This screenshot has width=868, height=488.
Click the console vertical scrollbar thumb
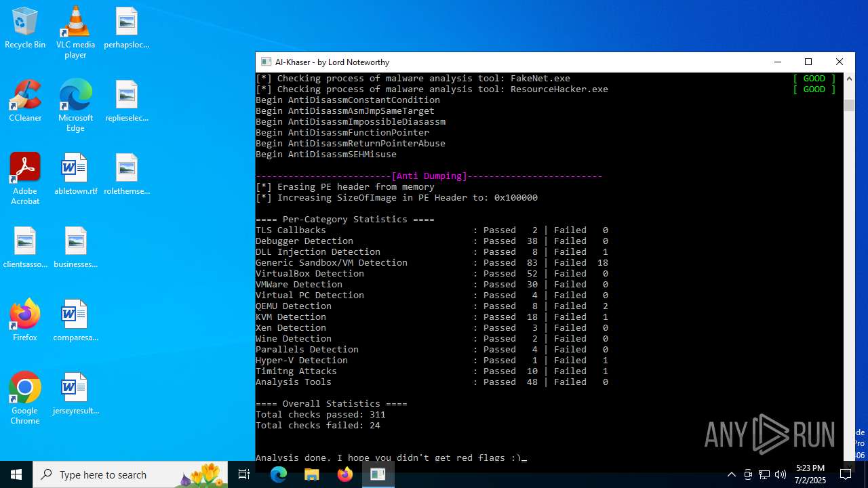pos(849,105)
